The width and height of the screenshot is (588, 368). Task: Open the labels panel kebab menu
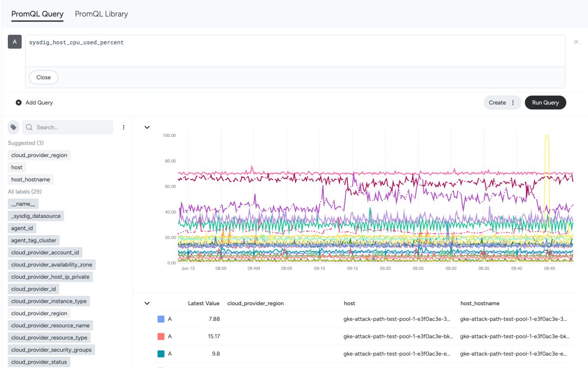point(123,128)
